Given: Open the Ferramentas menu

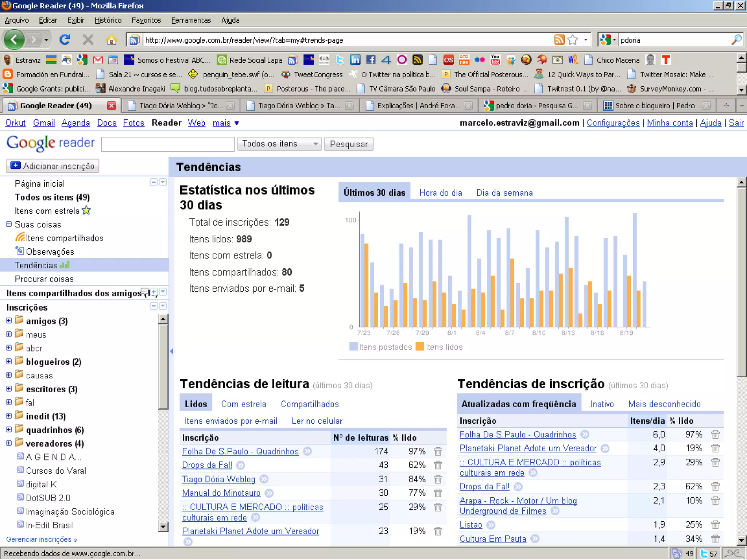Looking at the screenshot, I should pyautogui.click(x=191, y=20).
